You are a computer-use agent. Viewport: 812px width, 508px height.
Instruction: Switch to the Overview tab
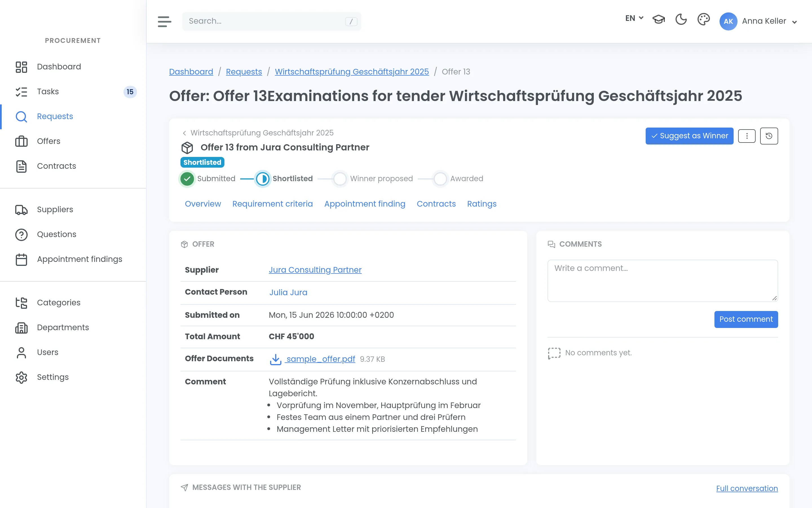203,204
